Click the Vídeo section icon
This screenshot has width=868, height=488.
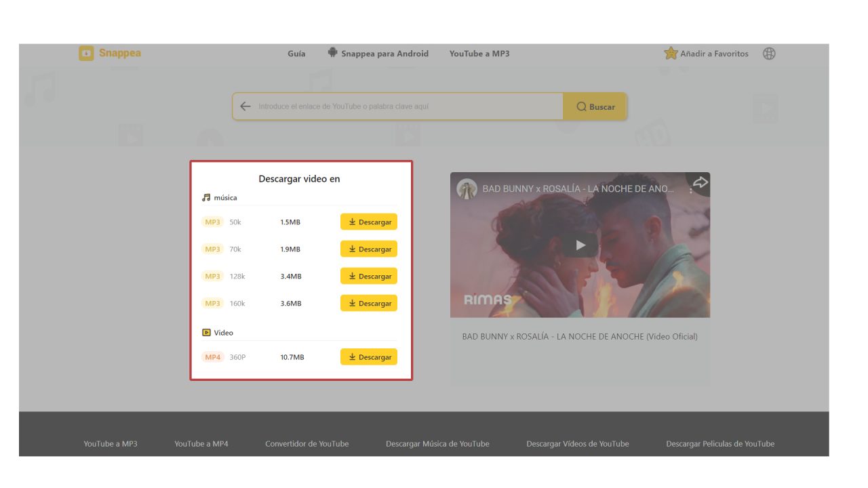(206, 333)
